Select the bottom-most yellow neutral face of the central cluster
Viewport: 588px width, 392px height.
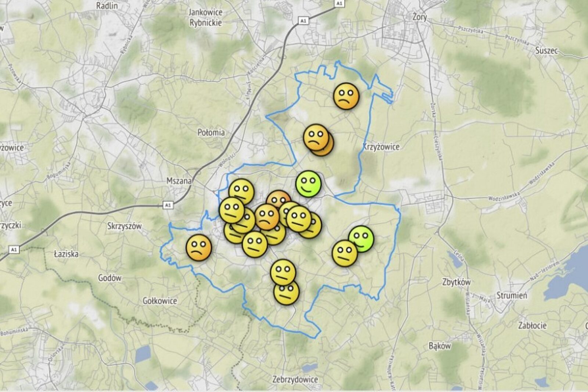(x=255, y=244)
